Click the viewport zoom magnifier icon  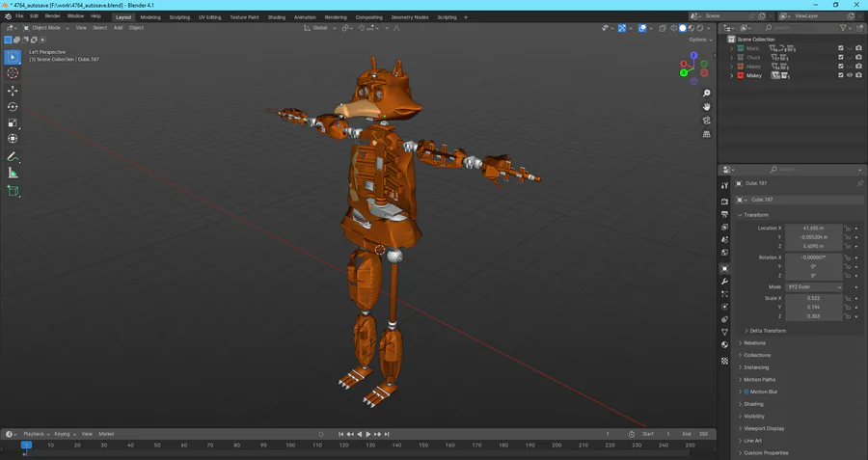(706, 94)
